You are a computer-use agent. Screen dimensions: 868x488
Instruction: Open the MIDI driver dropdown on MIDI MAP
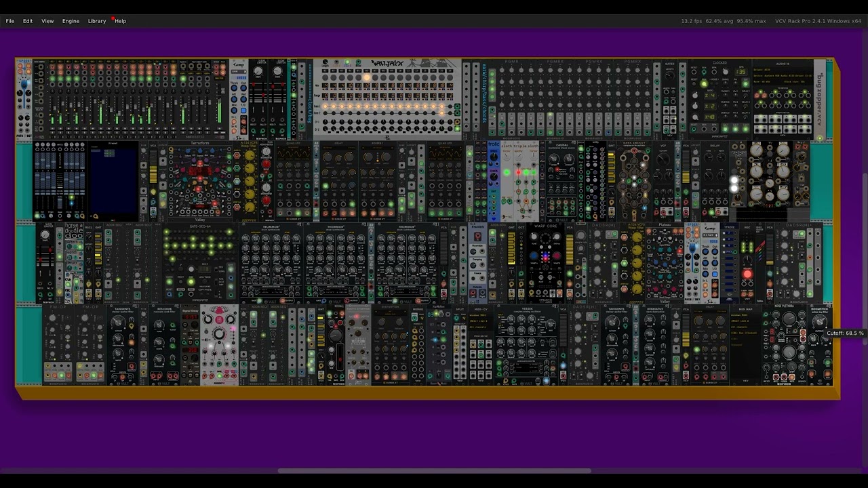pos(745,315)
